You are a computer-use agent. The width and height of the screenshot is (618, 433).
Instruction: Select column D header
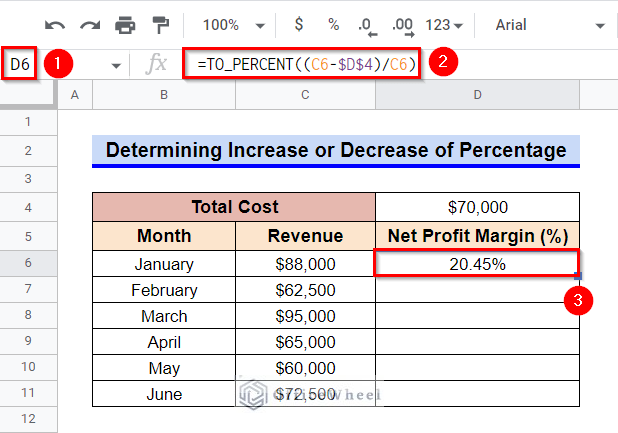(478, 95)
